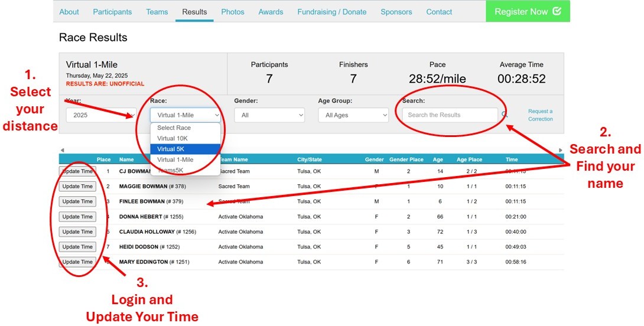The height and width of the screenshot is (326, 644).
Task: Sort by the Time column header
Action: tap(512, 159)
